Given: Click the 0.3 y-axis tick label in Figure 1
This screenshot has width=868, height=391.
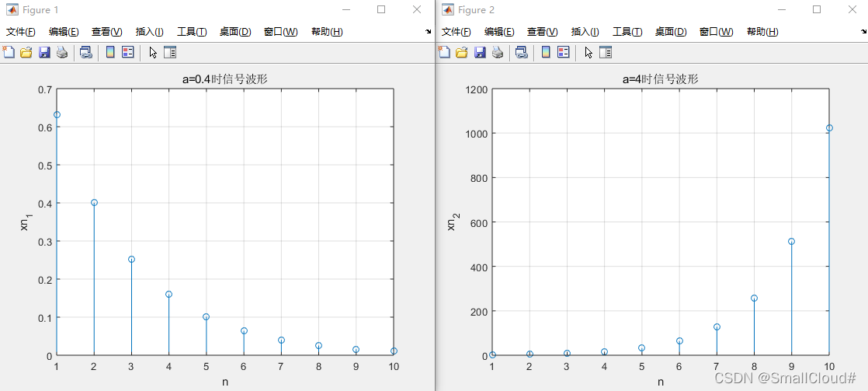Looking at the screenshot, I should click(x=45, y=241).
